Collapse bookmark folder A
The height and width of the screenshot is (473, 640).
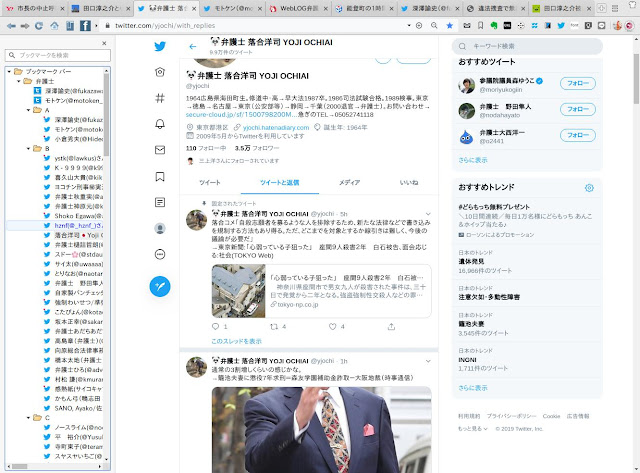[x=28, y=110]
